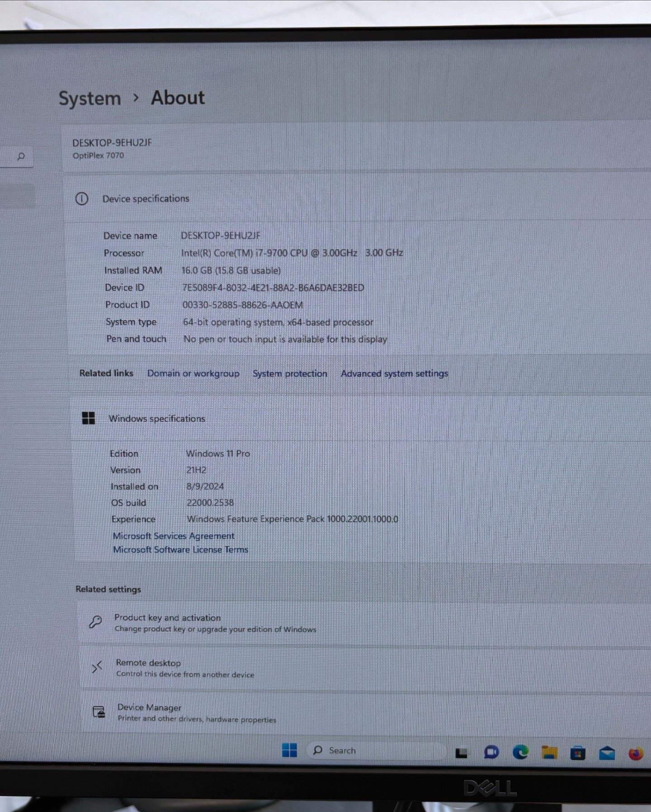651x812 pixels.
Task: Open Microsoft Services Agreement link
Action: [x=174, y=536]
